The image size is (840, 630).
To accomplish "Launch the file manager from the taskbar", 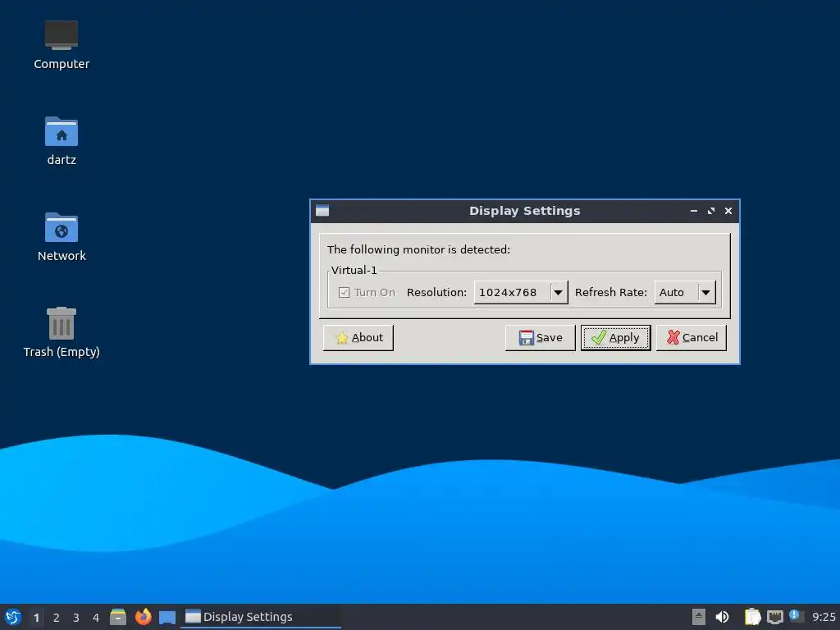I will click(x=118, y=617).
